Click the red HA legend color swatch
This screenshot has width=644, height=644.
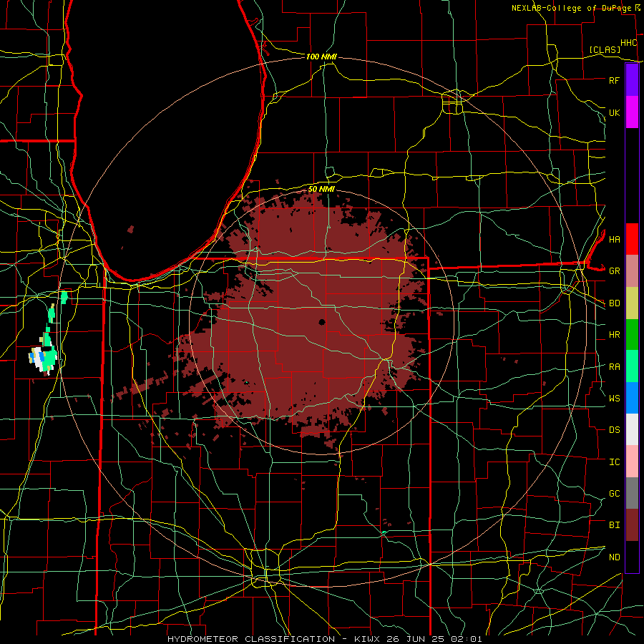(632, 239)
